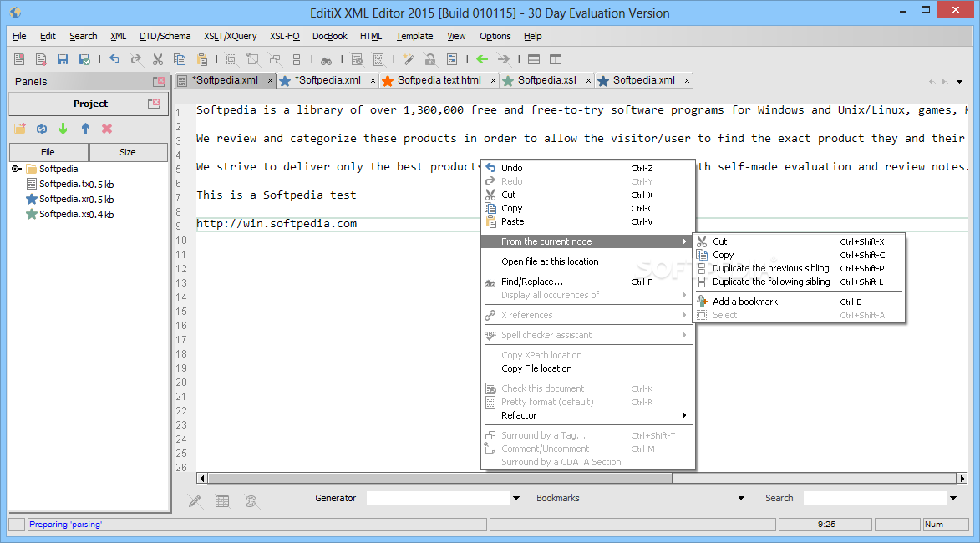Click the binoculars Find icon in toolbar
This screenshot has height=543, width=980.
tap(327, 60)
